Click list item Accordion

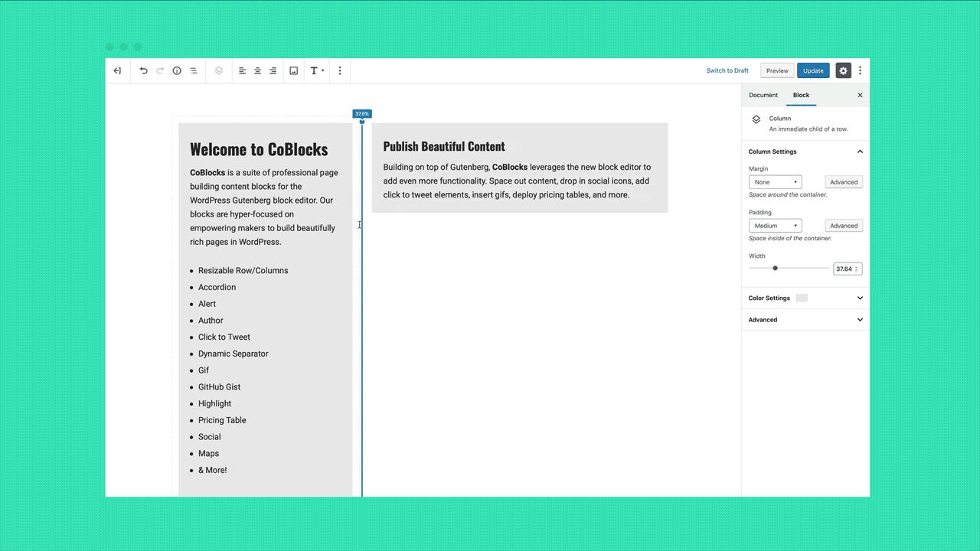(217, 287)
